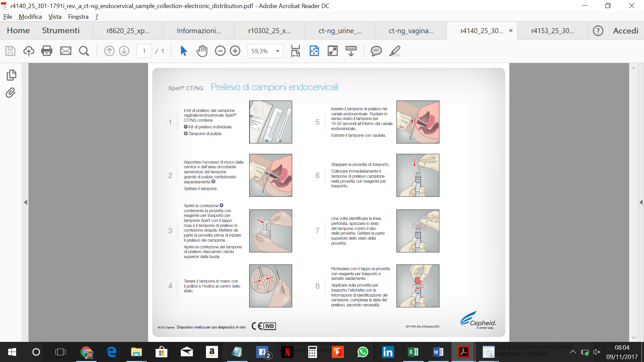
Task: Click the Save file icon
Action: (10, 51)
